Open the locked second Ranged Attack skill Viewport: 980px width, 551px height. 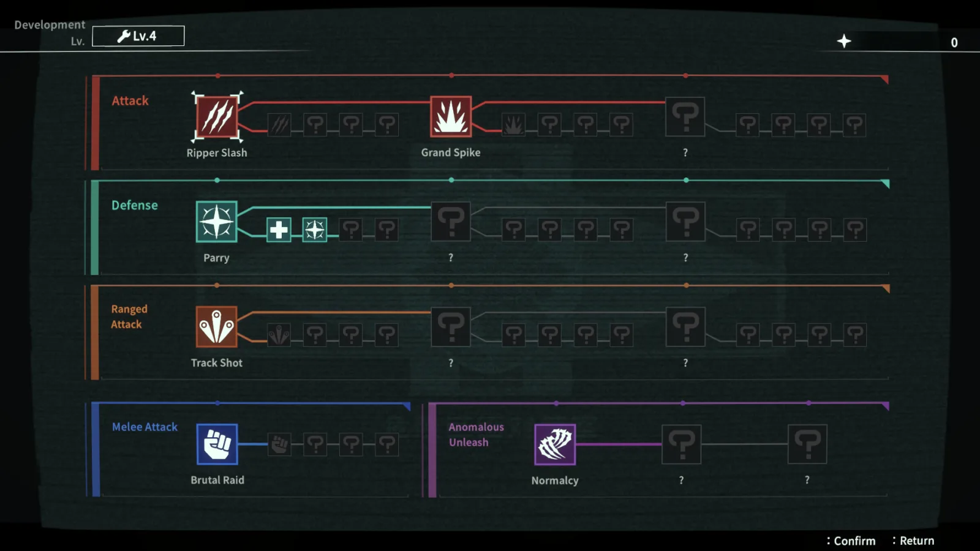pos(451,327)
